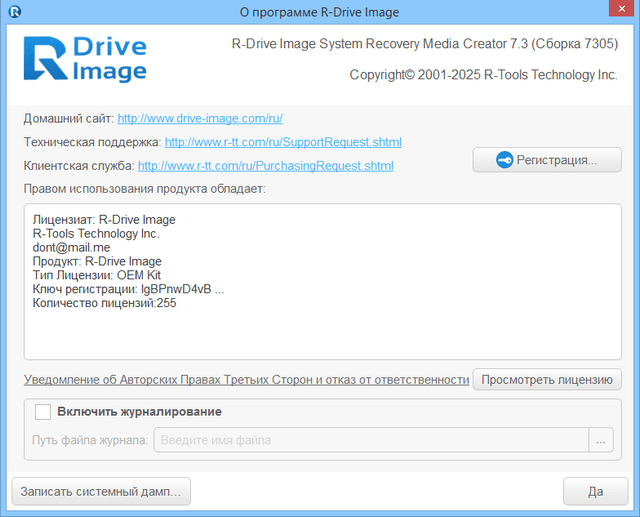Image resolution: width=640 pixels, height=517 pixels.
Task: Open the drive-image.com home site link
Action: 201,119
